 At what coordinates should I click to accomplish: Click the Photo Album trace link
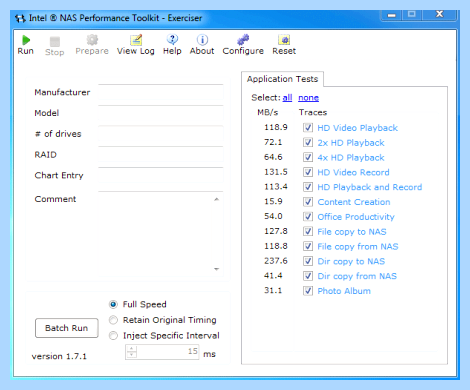(x=344, y=291)
